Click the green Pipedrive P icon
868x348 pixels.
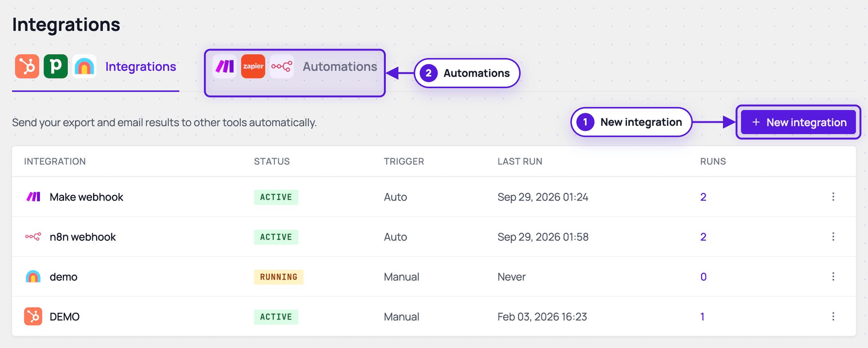coord(55,66)
